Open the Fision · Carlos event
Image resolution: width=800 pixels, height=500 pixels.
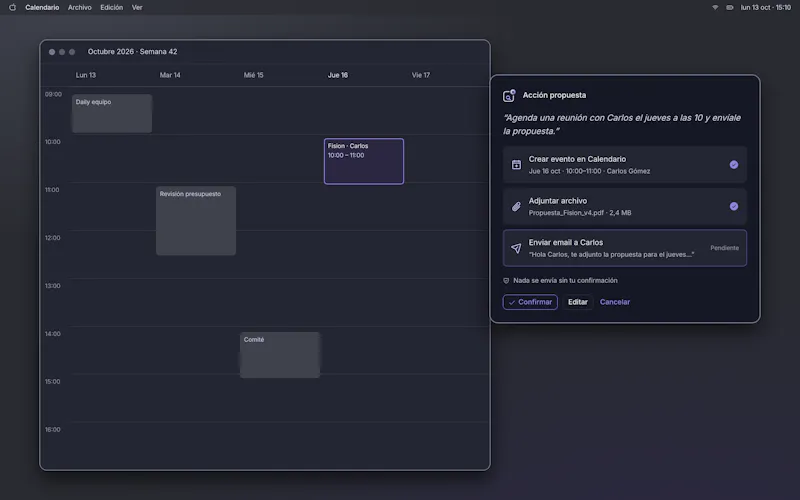point(364,161)
